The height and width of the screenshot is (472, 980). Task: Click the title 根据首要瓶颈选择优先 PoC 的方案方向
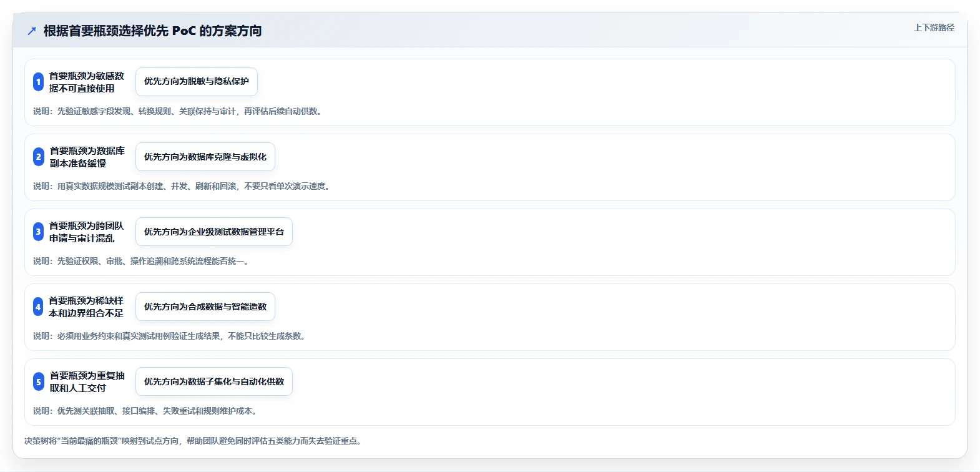coord(152,31)
